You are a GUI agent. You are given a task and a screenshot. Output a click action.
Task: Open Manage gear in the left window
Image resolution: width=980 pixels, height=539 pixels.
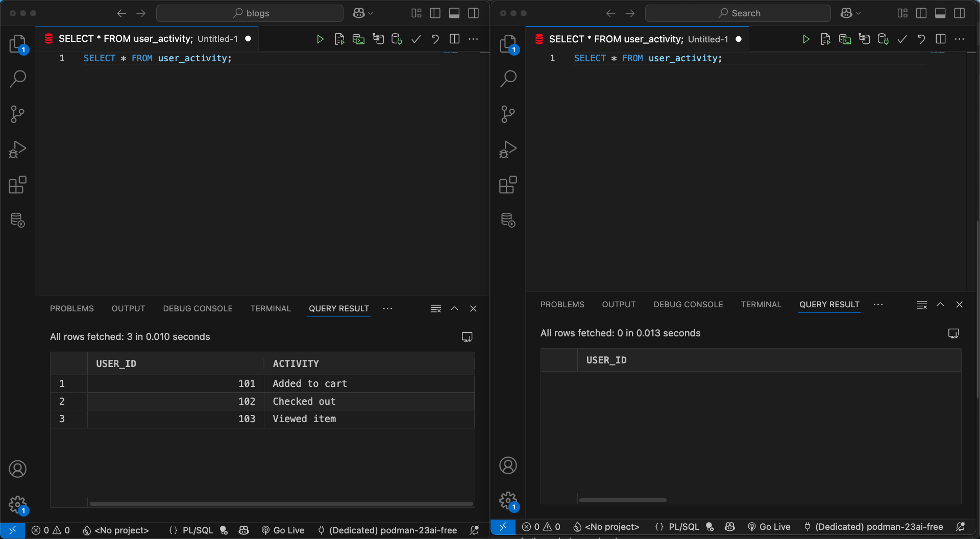pyautogui.click(x=18, y=504)
